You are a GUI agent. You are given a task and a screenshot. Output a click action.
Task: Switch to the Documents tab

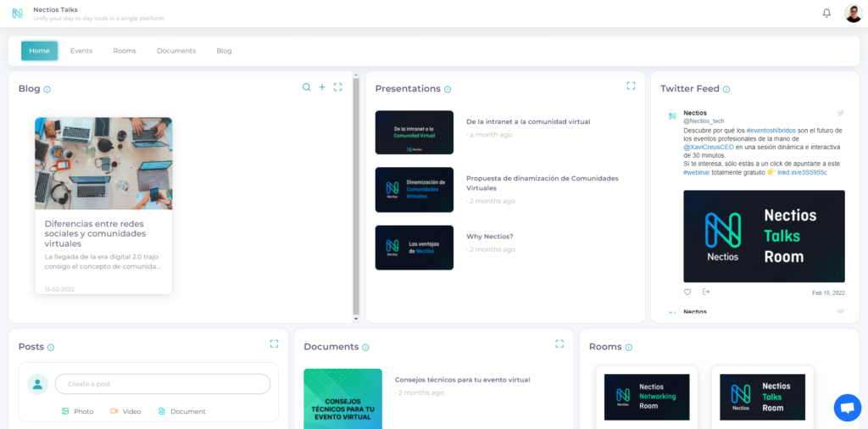click(176, 51)
